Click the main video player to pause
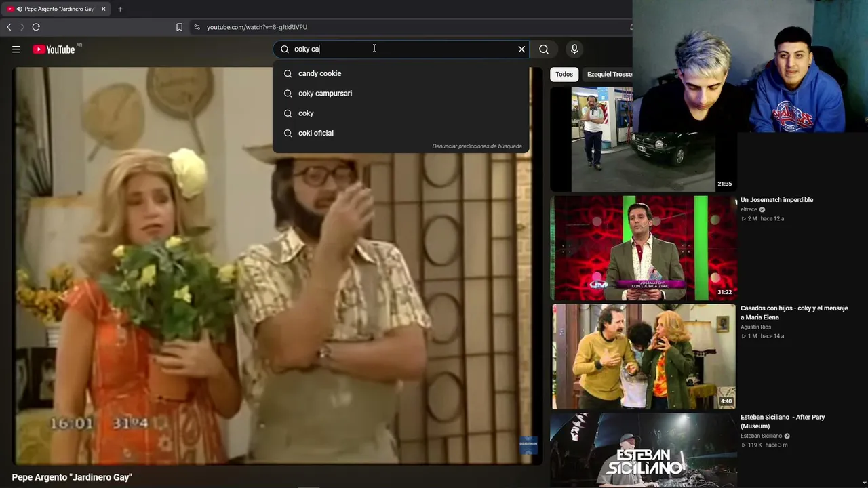 (277, 265)
